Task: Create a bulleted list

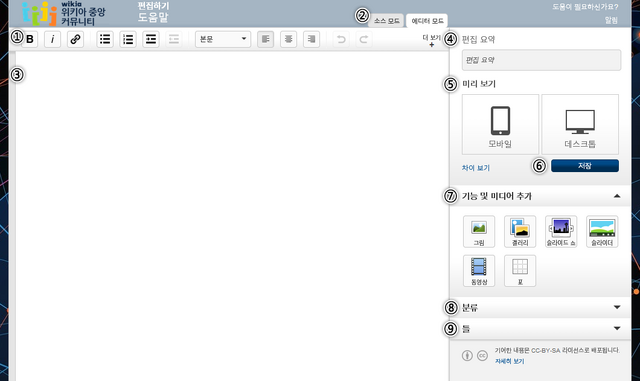Action: (105, 39)
